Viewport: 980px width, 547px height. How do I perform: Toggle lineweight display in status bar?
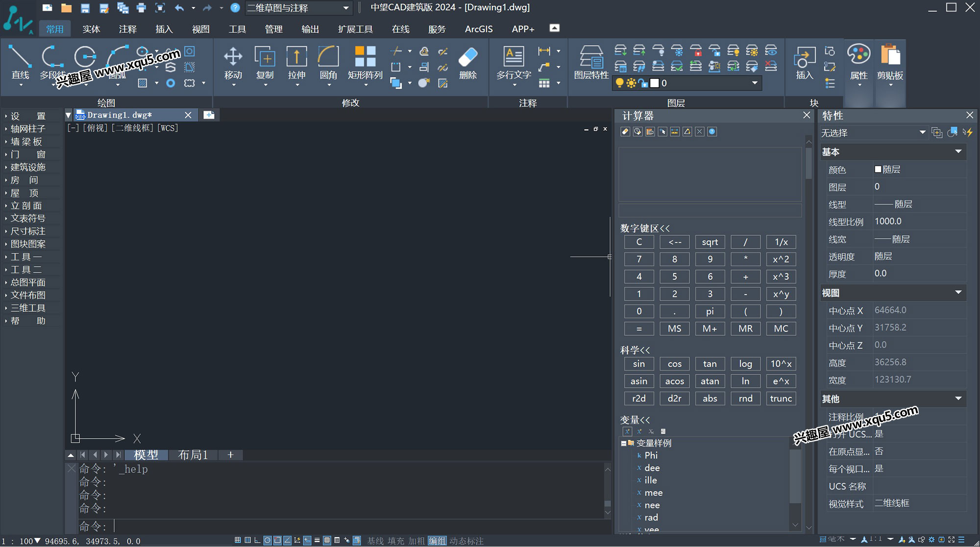click(317, 541)
